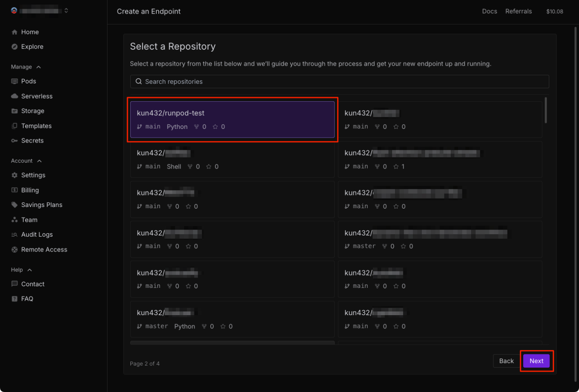Click the Savings Plans tag icon
Image resolution: width=579 pixels, height=392 pixels.
(14, 205)
